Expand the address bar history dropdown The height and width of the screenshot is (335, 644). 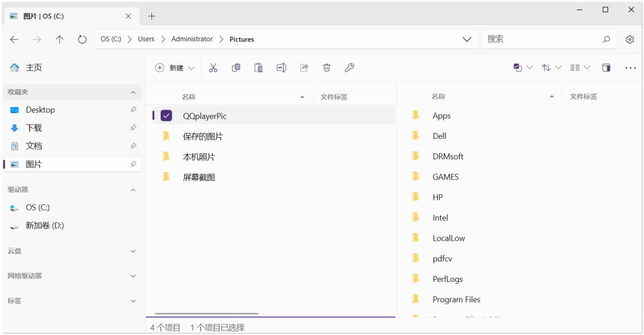tap(467, 39)
